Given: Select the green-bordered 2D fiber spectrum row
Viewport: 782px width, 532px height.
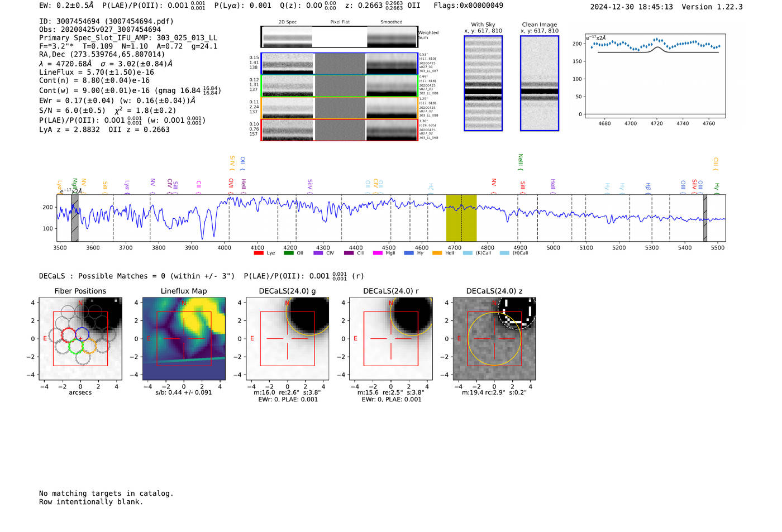Looking at the screenshot, I should 340,86.
